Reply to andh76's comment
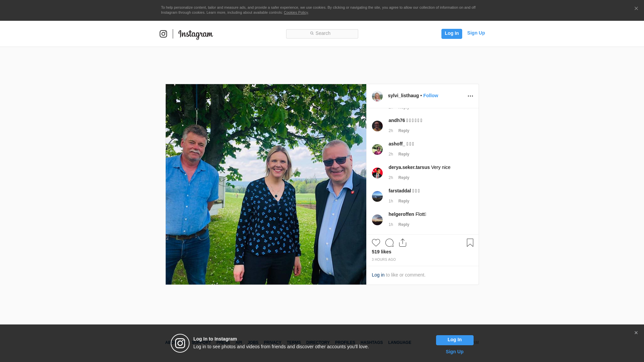 [x=404, y=131]
